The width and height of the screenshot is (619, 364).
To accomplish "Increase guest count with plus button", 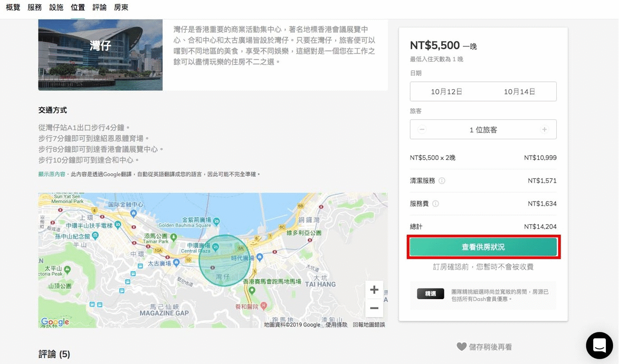I will (545, 129).
